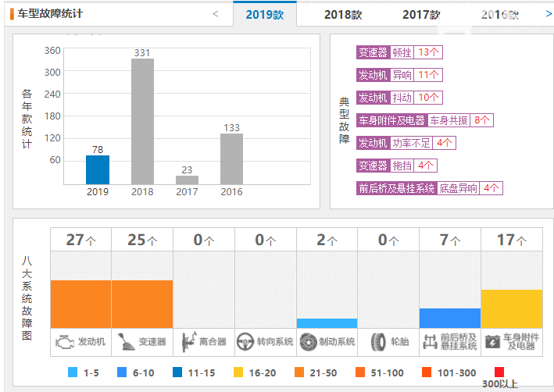The image size is (554, 392).
Task: Switch to the 2018款 tab
Action: point(343,15)
